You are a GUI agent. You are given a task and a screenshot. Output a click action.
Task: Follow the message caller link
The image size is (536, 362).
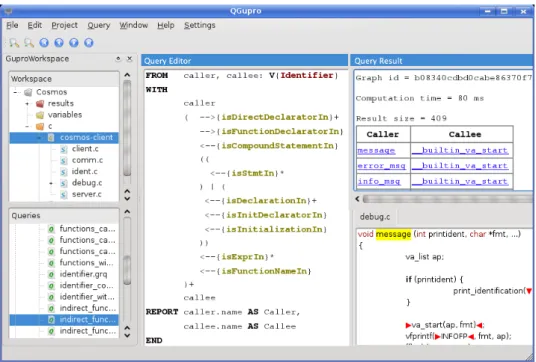coord(376,150)
